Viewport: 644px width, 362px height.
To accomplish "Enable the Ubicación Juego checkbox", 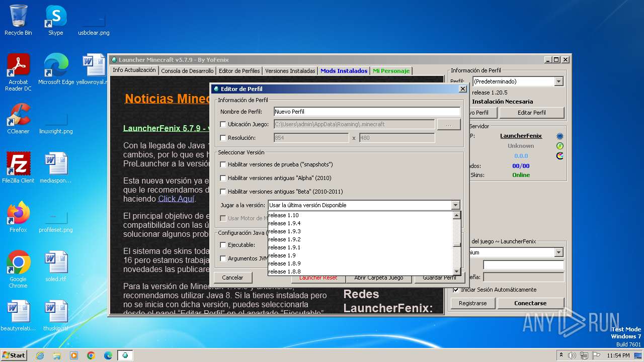I will pyautogui.click(x=223, y=124).
